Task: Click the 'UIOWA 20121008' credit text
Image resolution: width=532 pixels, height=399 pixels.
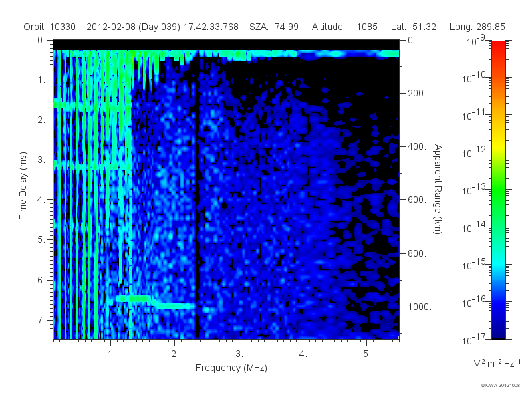Action: [x=501, y=385]
